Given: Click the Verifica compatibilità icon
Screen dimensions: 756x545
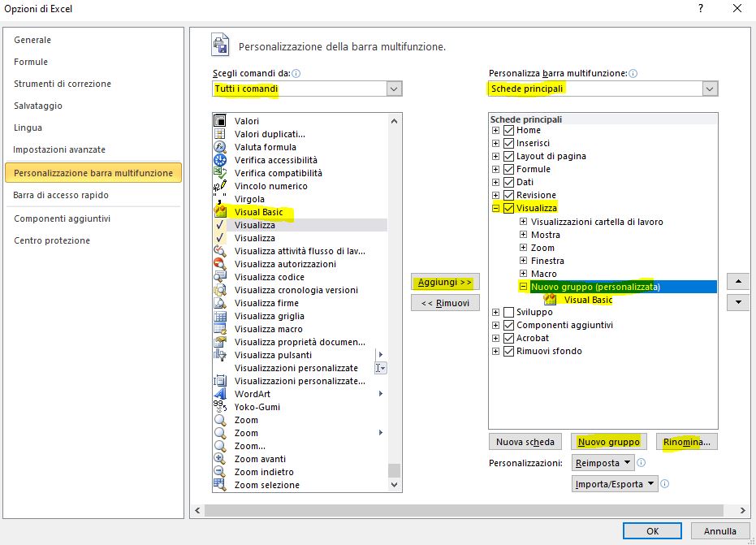Looking at the screenshot, I should tap(220, 173).
